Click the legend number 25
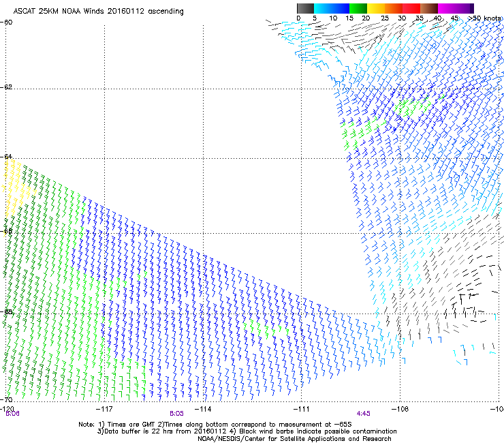This screenshot has height=443, width=504. pyautogui.click(x=385, y=18)
